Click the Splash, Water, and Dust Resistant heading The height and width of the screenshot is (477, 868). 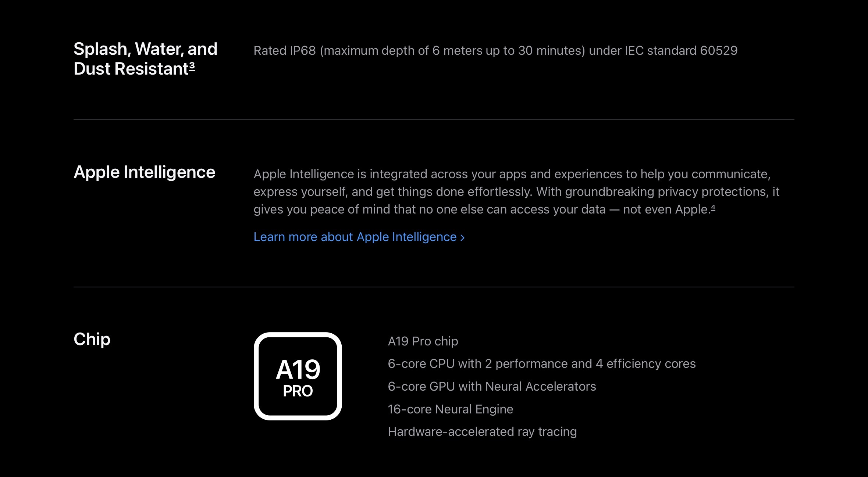pos(145,59)
